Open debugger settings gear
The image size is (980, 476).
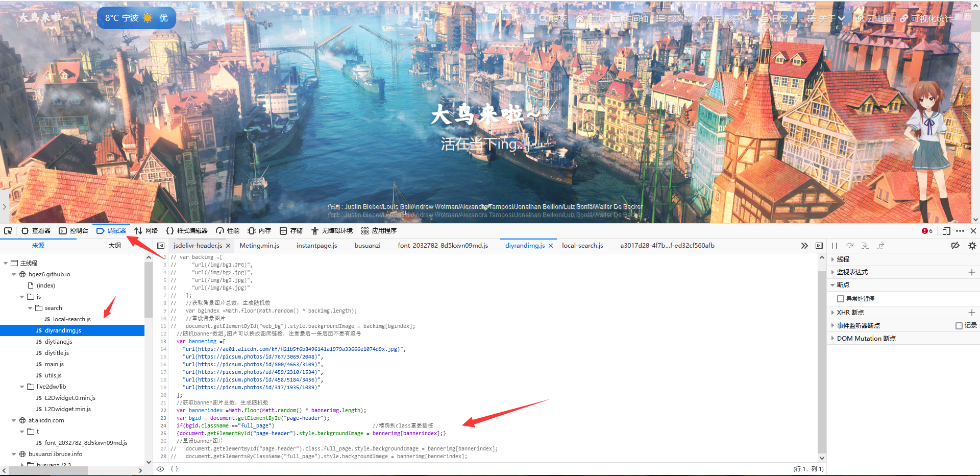pyautogui.click(x=972, y=246)
